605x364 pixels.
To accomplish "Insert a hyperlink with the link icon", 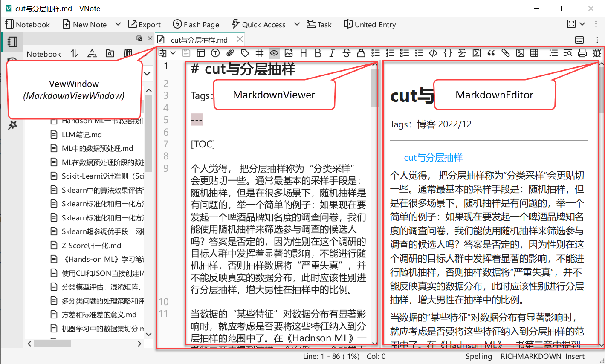I will tap(506, 53).
